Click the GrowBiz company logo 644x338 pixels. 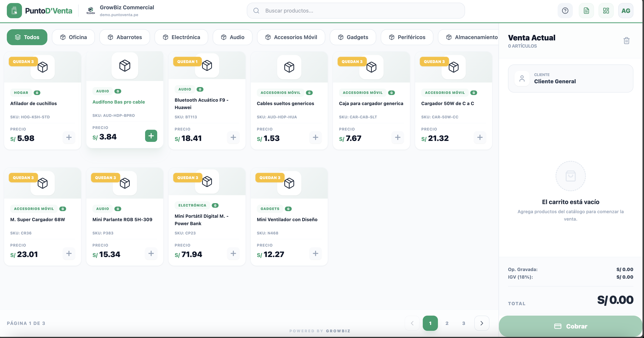(91, 11)
